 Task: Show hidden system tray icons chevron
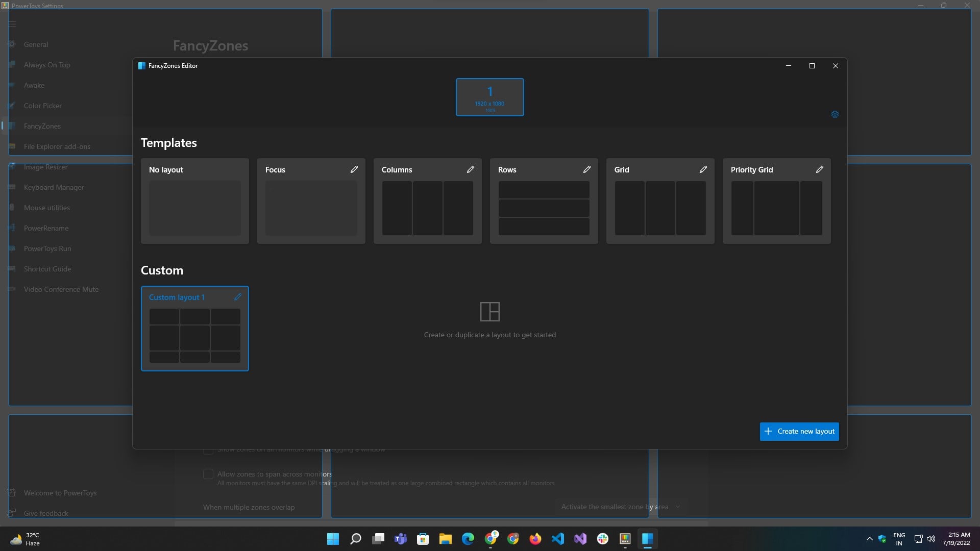[x=869, y=539]
